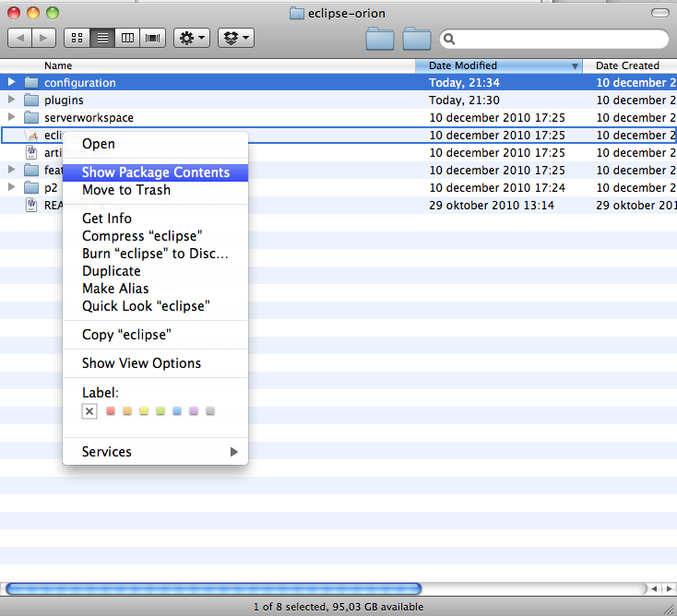677x616 pixels.
Task: Switch to Cover Flow view
Action: coord(152,38)
